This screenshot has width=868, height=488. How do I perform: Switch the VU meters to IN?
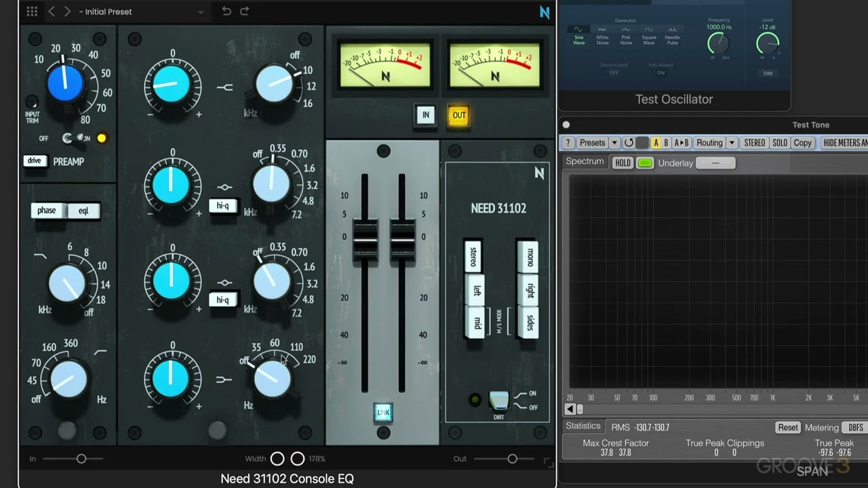425,115
